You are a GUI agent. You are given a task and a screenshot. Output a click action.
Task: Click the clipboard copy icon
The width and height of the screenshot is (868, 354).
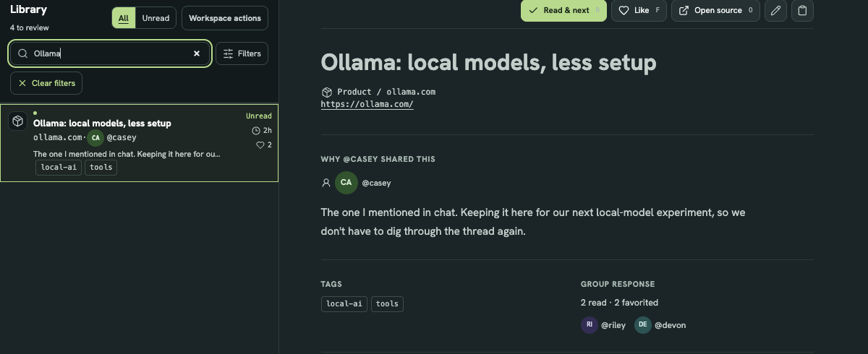802,11
